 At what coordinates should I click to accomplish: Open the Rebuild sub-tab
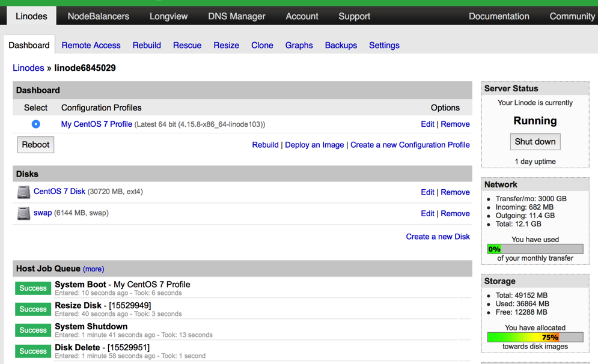pyautogui.click(x=147, y=46)
